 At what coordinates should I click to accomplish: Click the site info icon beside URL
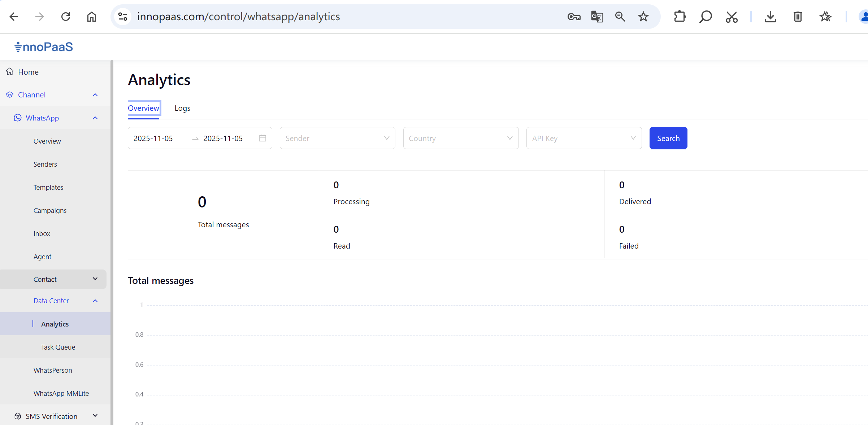[123, 17]
